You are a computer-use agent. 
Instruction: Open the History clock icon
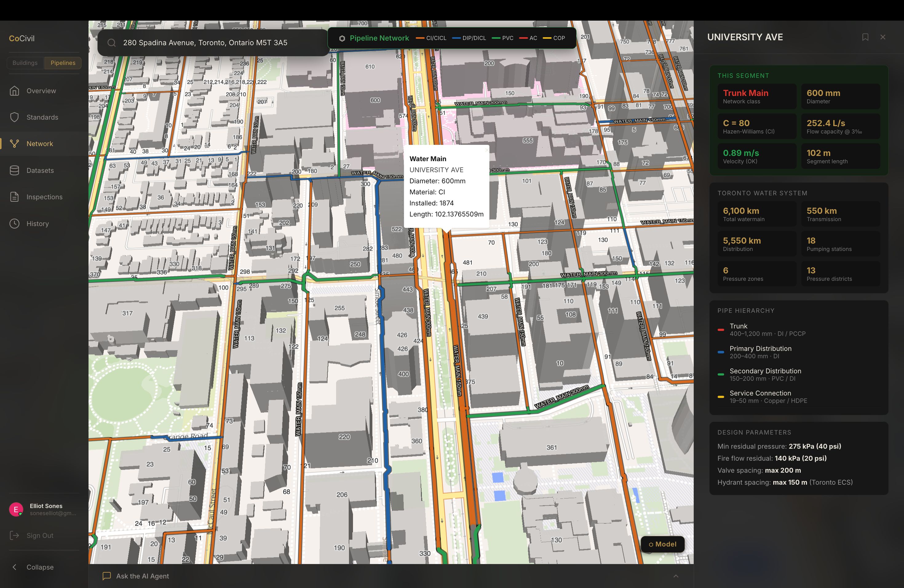[14, 223]
